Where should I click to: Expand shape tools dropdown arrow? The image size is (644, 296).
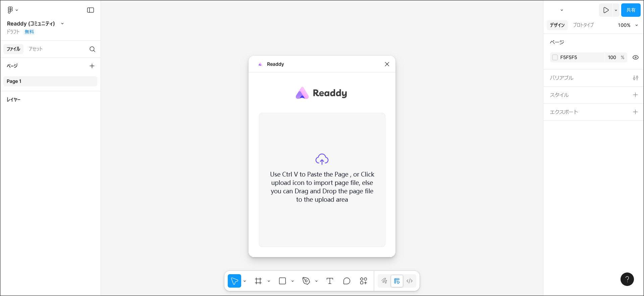[x=293, y=281]
